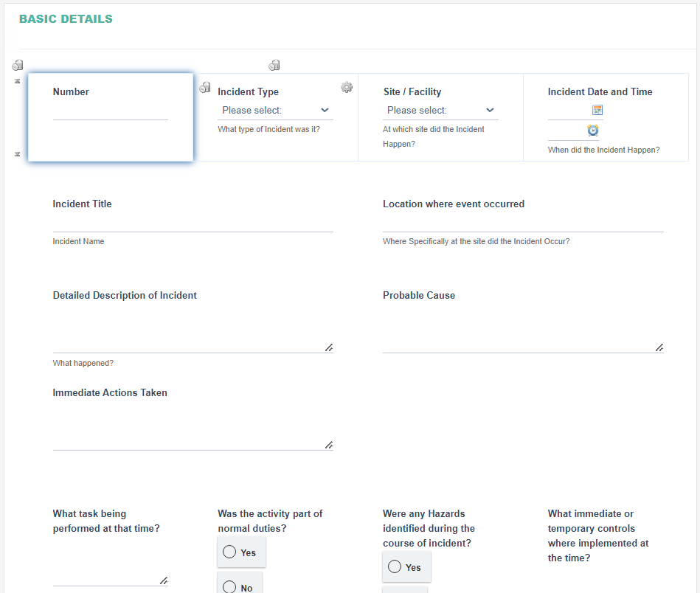Open the Incident Type dropdown

pos(275,111)
